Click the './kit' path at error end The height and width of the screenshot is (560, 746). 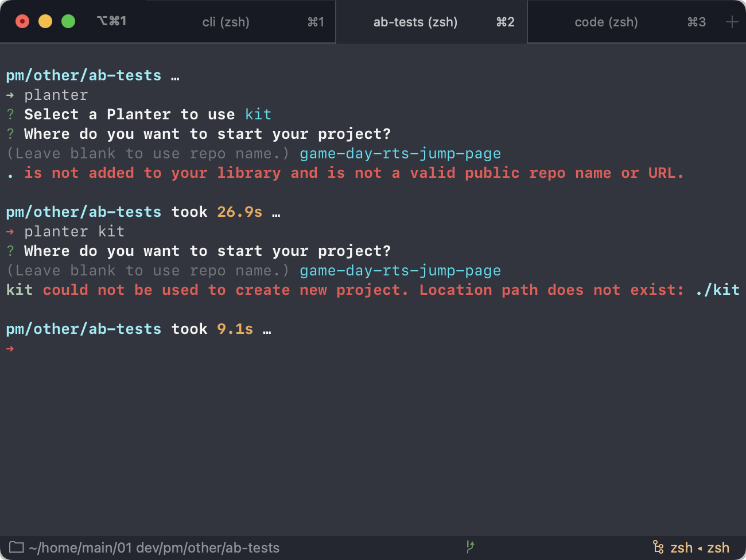tap(717, 290)
